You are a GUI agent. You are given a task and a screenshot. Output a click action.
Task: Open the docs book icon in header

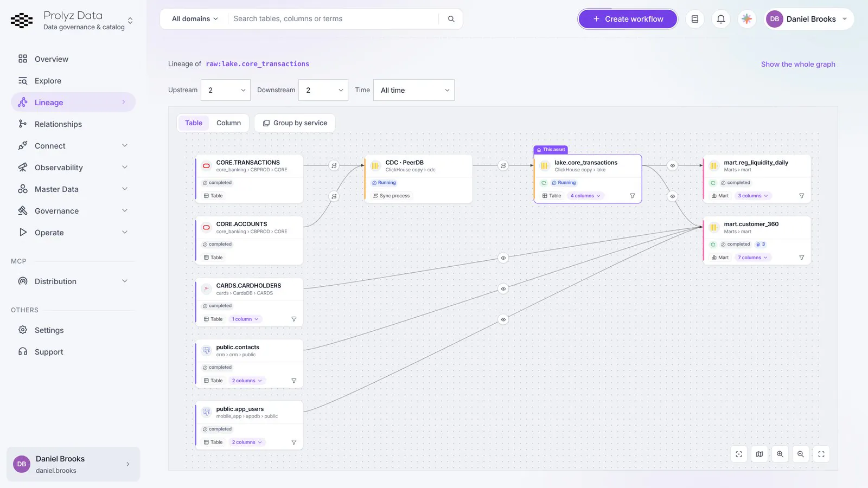[695, 19]
